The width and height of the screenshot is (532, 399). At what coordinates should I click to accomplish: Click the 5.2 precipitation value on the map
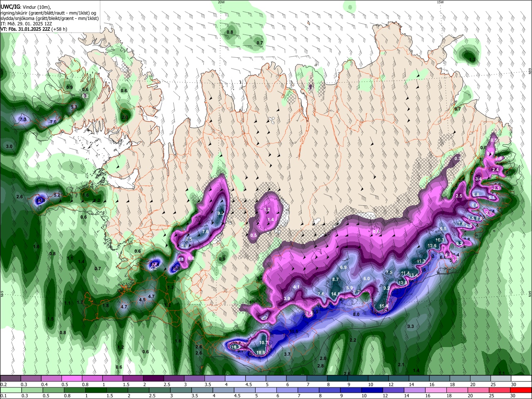[x=57, y=195]
